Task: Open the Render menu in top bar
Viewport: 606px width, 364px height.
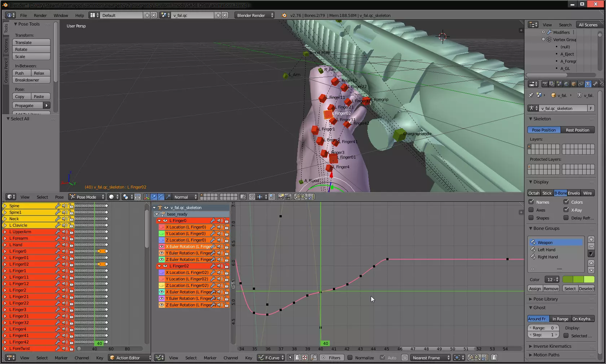Action: (40, 15)
